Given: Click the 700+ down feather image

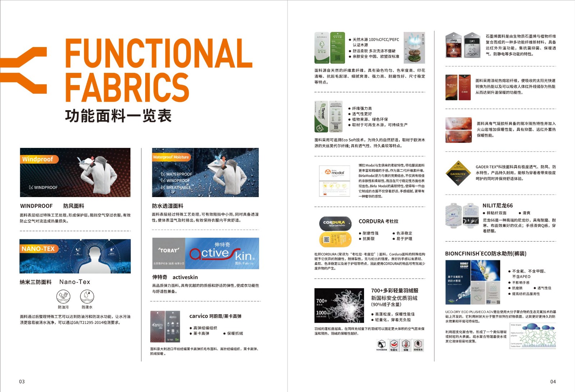Looking at the screenshot, I should pos(339,305).
